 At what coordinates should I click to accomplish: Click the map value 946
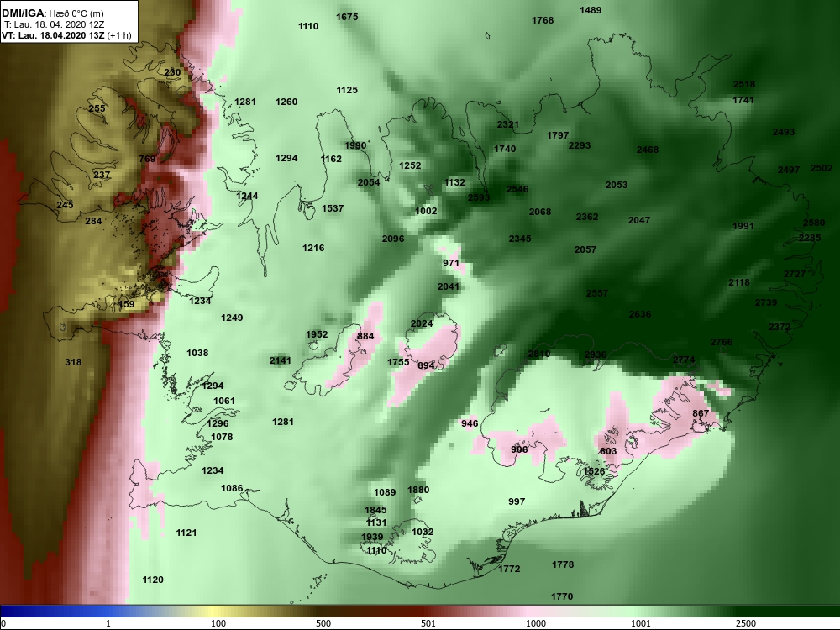pyautogui.click(x=470, y=423)
